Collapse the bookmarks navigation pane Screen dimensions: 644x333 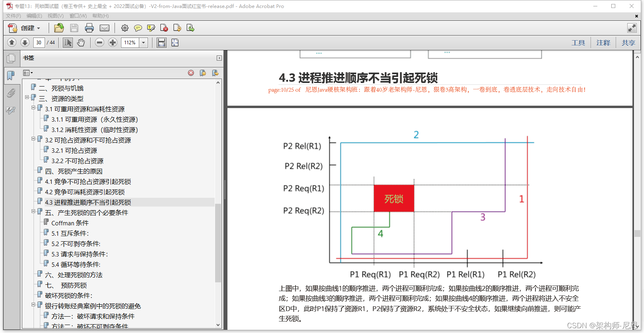click(219, 58)
